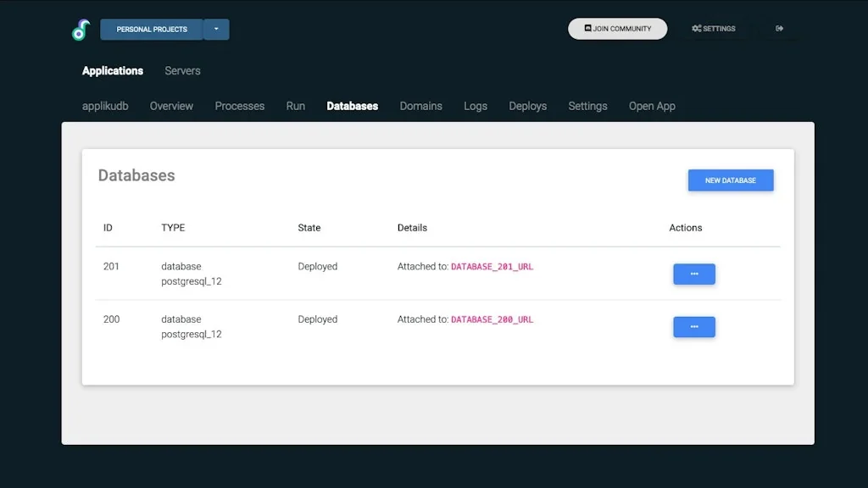Go to the Overview tab
Image resolution: width=868 pixels, height=488 pixels.
point(171,106)
